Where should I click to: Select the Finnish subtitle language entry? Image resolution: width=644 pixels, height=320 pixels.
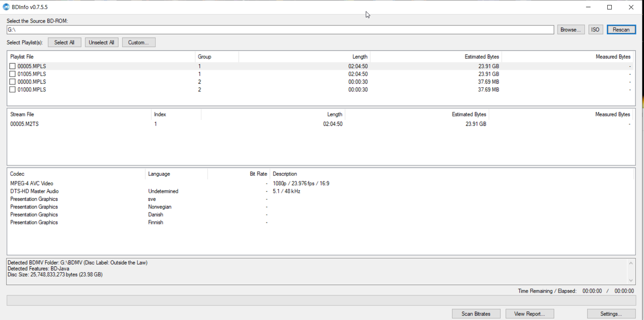[155, 223]
